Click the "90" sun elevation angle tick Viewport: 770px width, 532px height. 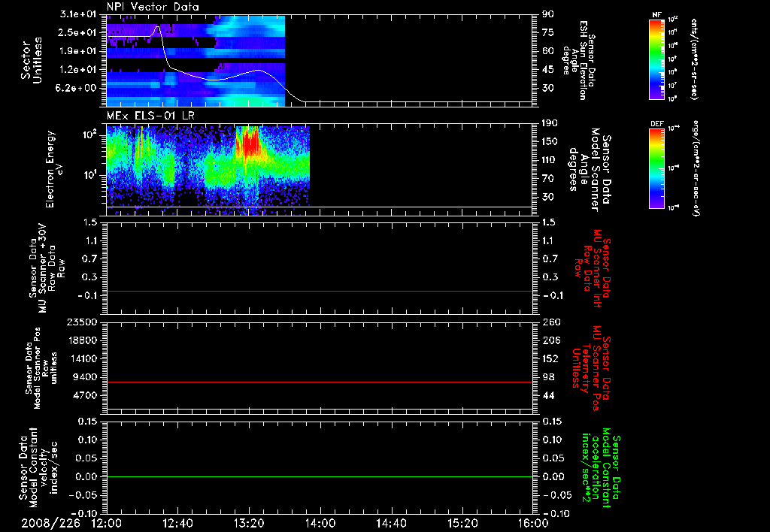click(548, 14)
